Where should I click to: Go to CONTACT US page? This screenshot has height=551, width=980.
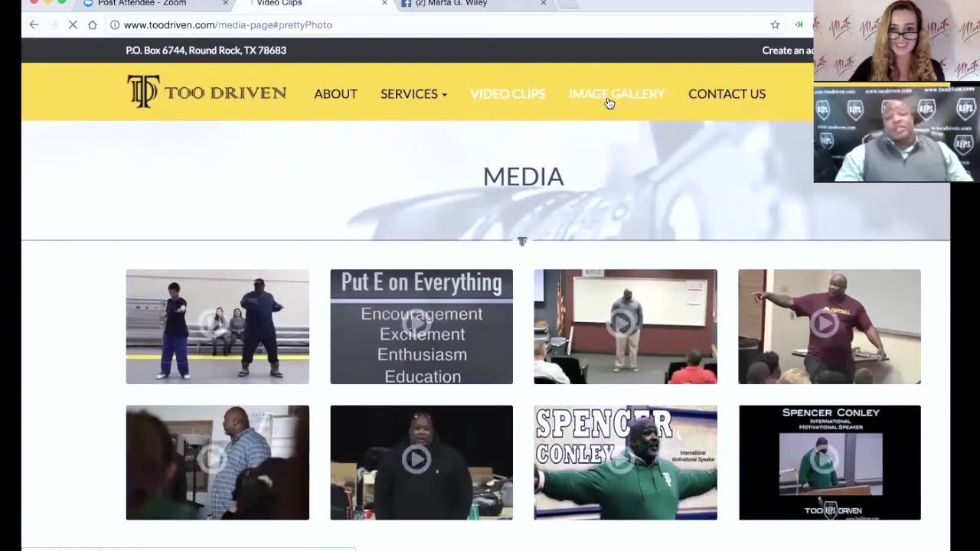coord(727,93)
